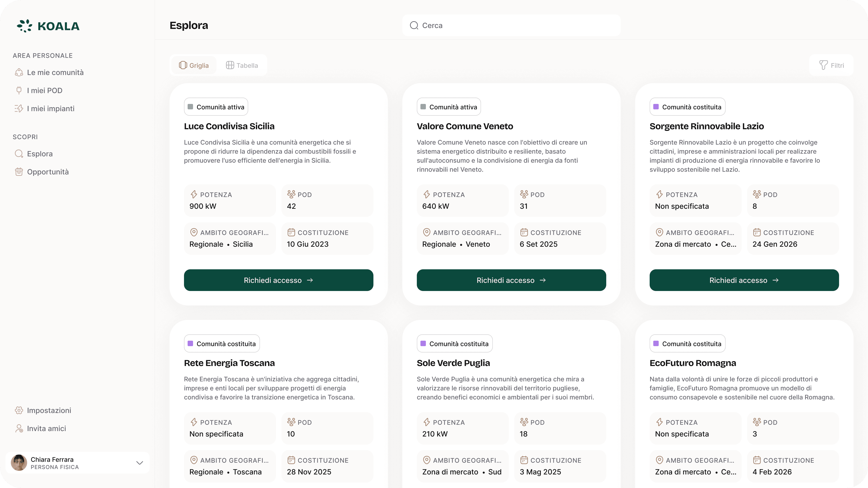This screenshot has width=868, height=488.
Task: Click the 6 Set 2025 date
Action: pyautogui.click(x=538, y=244)
